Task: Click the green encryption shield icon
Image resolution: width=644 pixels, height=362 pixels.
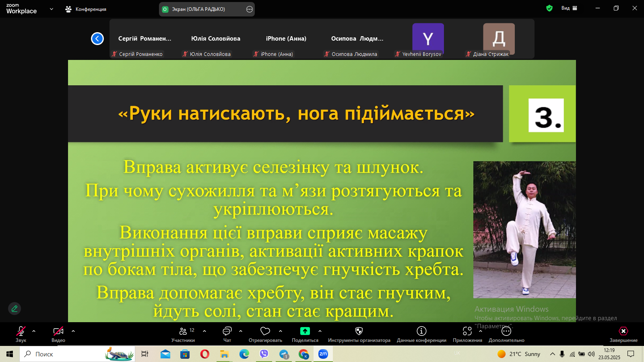Action: (549, 8)
